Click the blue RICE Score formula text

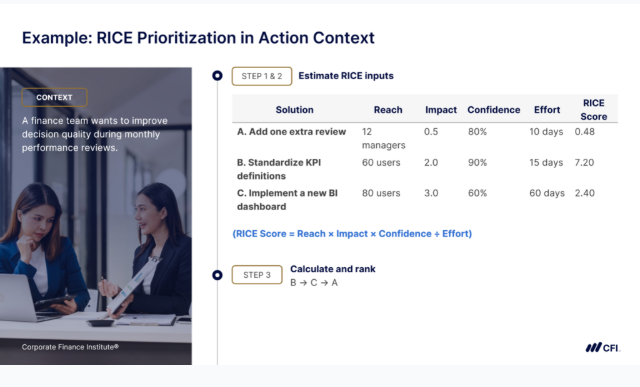tap(352, 234)
